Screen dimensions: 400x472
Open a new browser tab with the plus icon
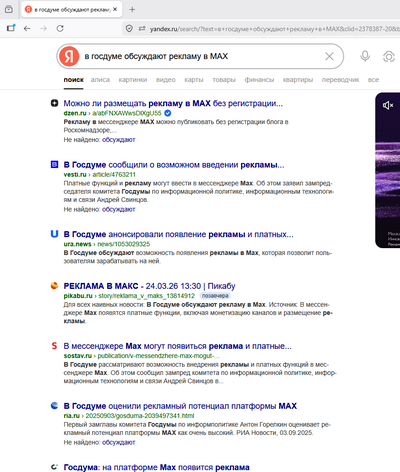tap(132, 9)
